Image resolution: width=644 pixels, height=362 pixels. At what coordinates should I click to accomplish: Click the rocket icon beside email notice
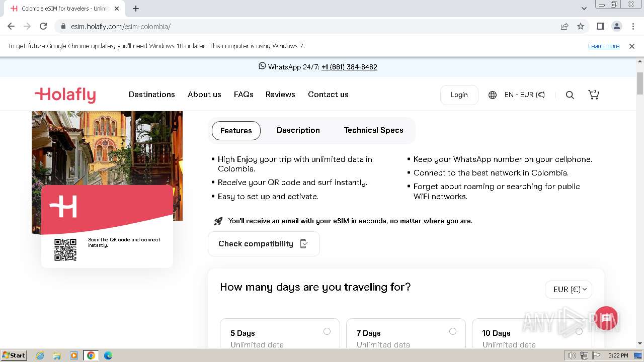[x=218, y=221]
